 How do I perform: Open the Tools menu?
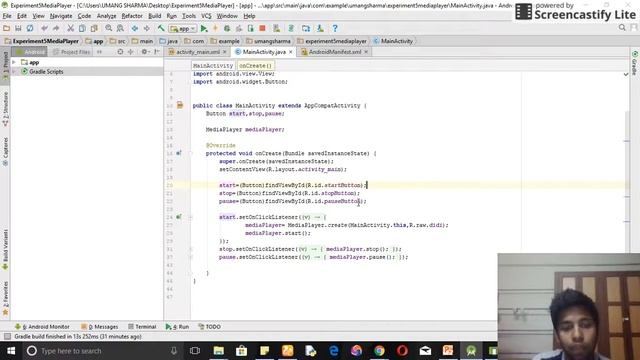pos(189,16)
